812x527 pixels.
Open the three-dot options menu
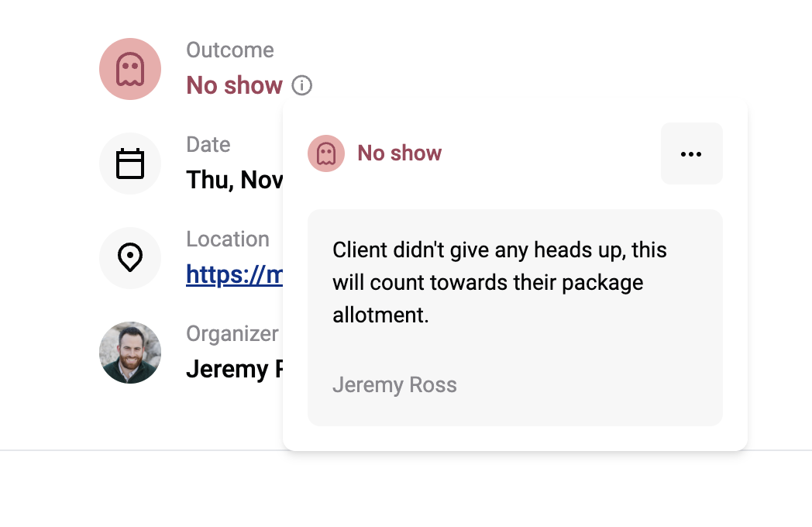691,153
